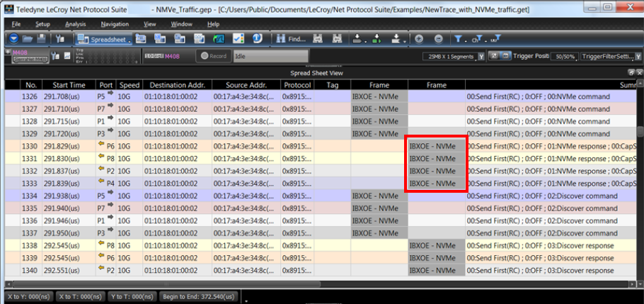The image size is (644, 304).
Task: Click the Record button
Action: click(213, 57)
